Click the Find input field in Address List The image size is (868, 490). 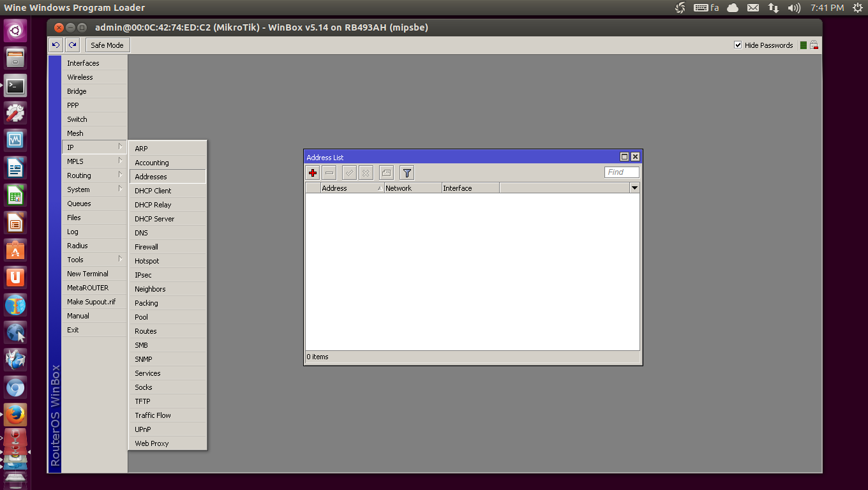pyautogui.click(x=622, y=172)
